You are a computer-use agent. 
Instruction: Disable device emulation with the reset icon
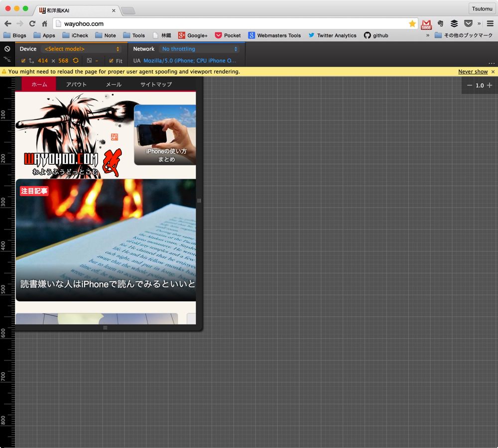pos(7,49)
